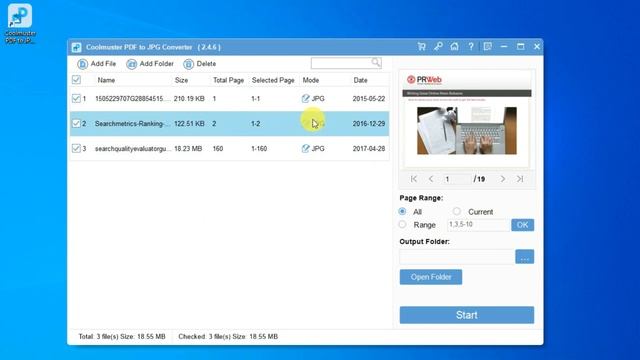Click the preview page number field

coord(456,179)
